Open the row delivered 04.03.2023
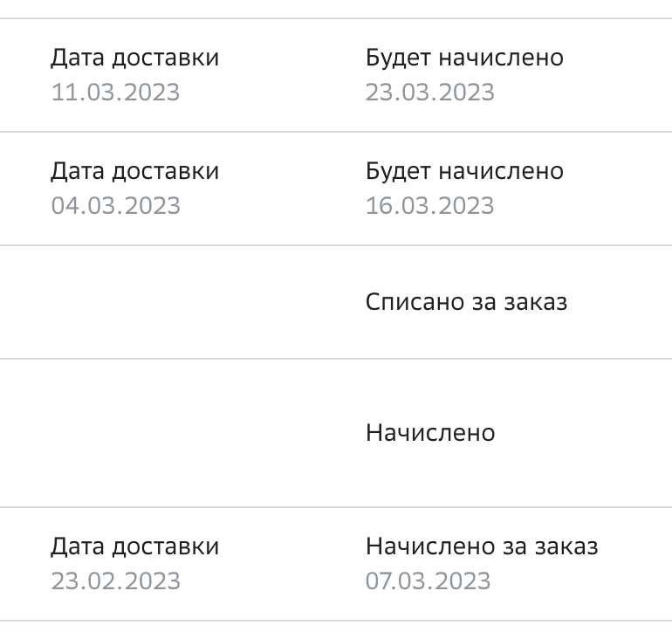Viewport: 672px width, 632px height. [336, 189]
